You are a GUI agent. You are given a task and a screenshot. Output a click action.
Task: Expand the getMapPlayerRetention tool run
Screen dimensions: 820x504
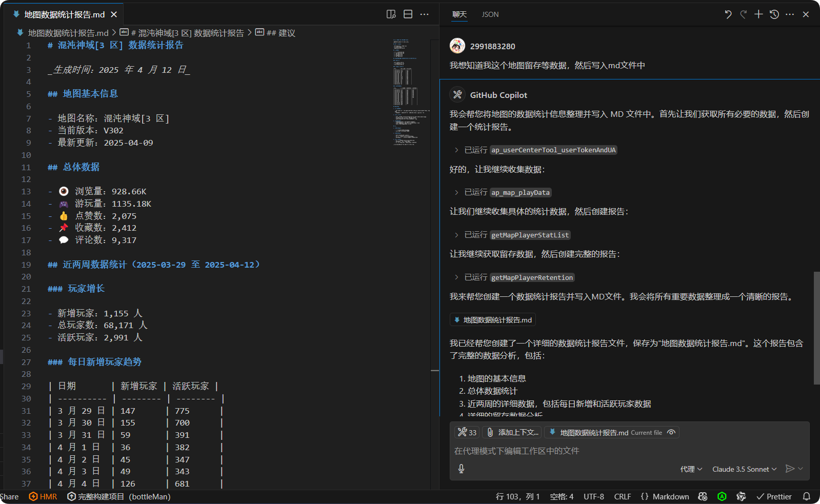pos(456,277)
